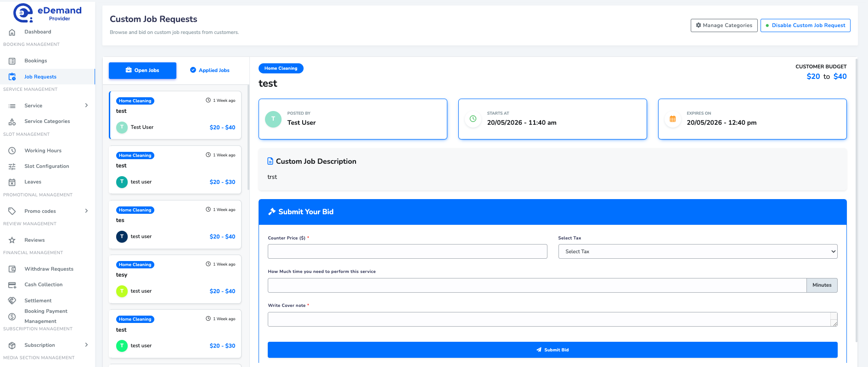The width and height of the screenshot is (868, 367).
Task: Click the Withdraw Requests wallet icon
Action: [x=12, y=269]
